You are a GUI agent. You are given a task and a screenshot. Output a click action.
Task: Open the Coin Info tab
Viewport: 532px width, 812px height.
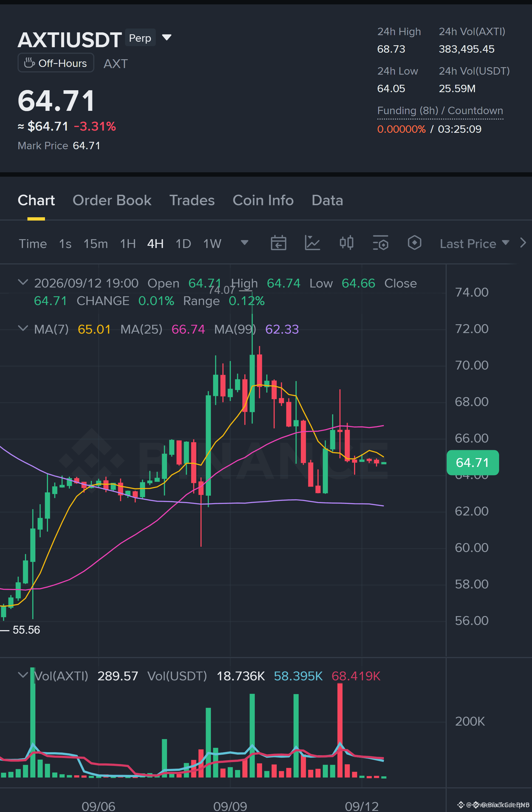click(263, 200)
